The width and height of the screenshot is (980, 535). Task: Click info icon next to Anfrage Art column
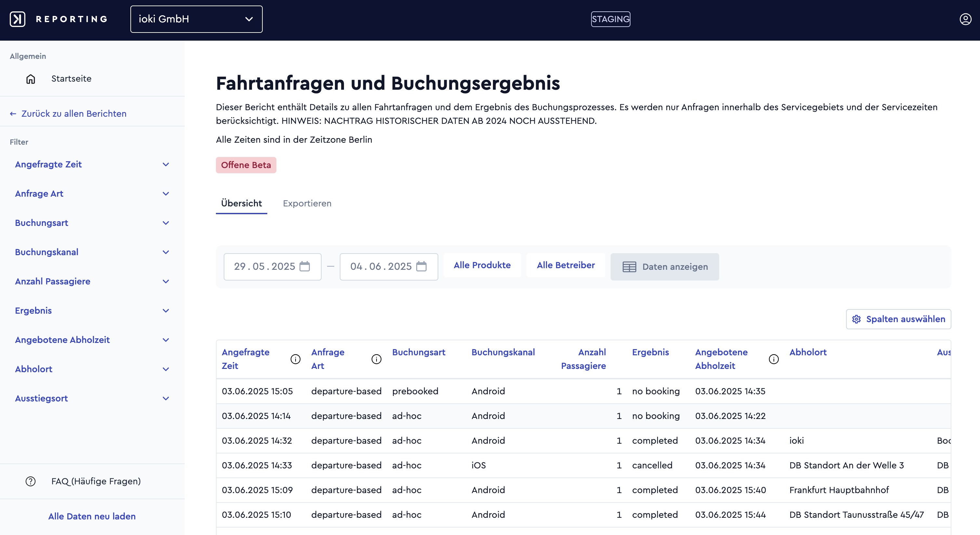click(x=376, y=359)
